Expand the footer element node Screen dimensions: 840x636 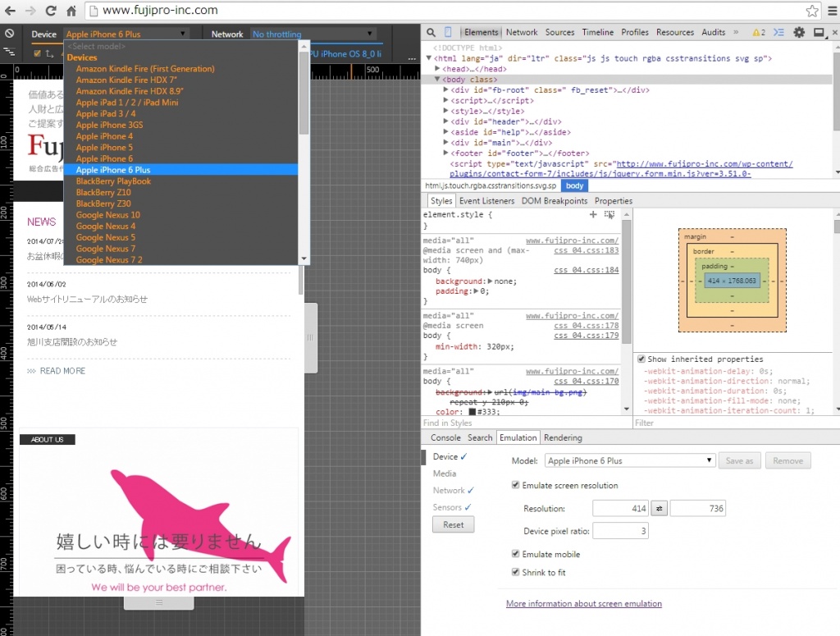point(445,153)
